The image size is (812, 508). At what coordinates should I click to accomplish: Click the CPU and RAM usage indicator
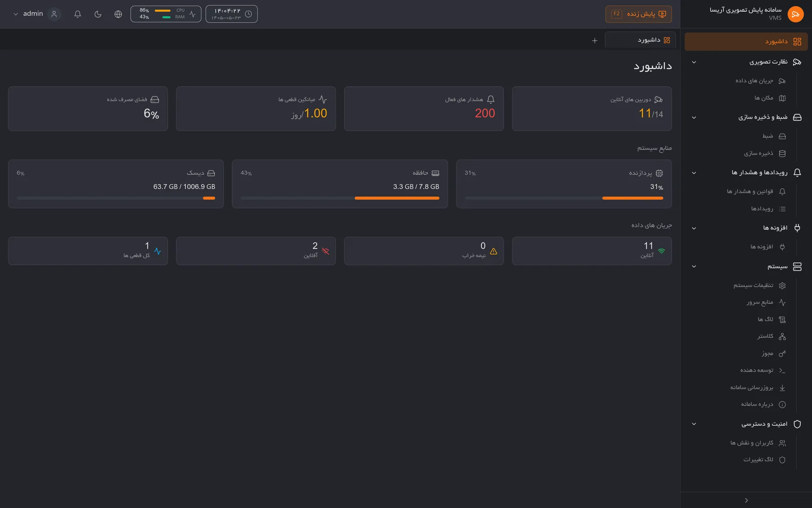pyautogui.click(x=166, y=14)
